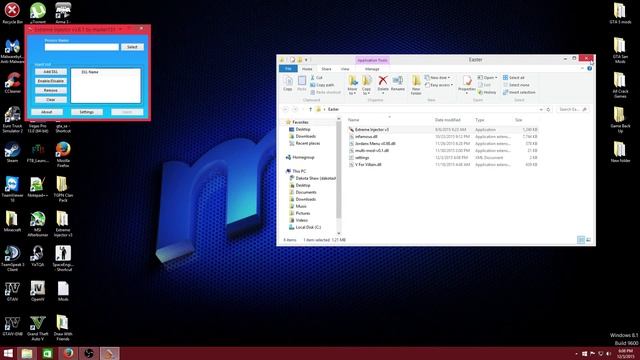Click Select button in Extreme Injector
The height and width of the screenshot is (360, 640).
pos(132,47)
